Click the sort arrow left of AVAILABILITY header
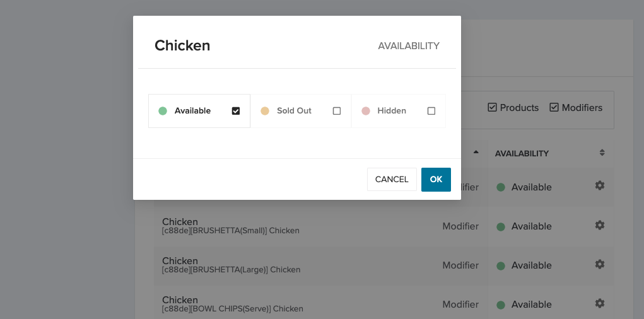The width and height of the screenshot is (644, 319). tap(476, 152)
